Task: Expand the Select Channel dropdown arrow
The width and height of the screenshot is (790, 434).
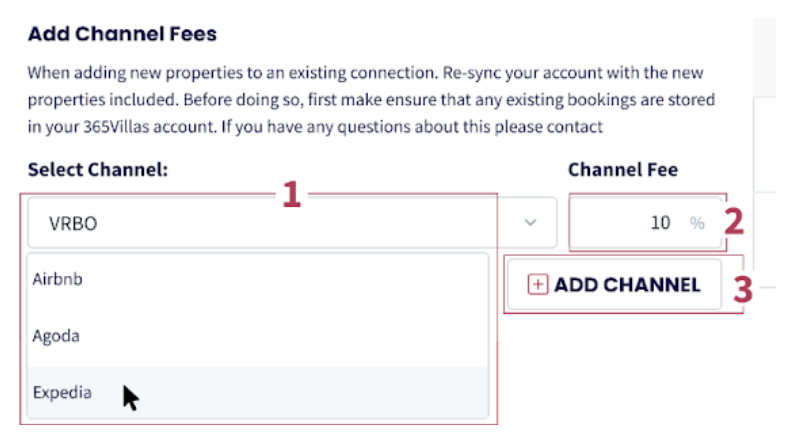Action: [531, 223]
